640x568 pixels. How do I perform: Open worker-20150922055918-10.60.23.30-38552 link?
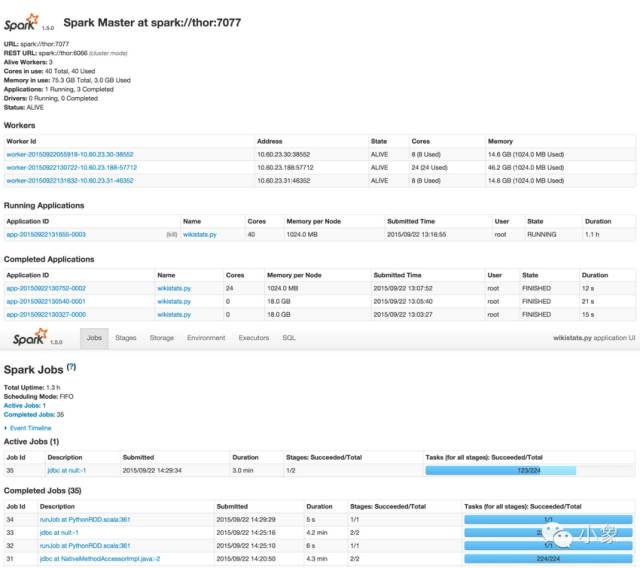[x=70, y=155]
